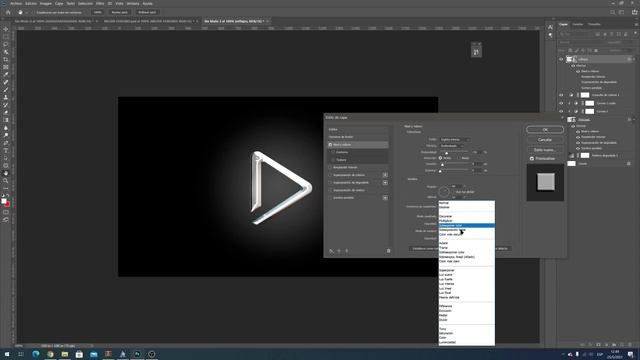Viewport: 640px width, 360px height.
Task: Choose Luz suave in blend mode list
Action: click(x=467, y=275)
